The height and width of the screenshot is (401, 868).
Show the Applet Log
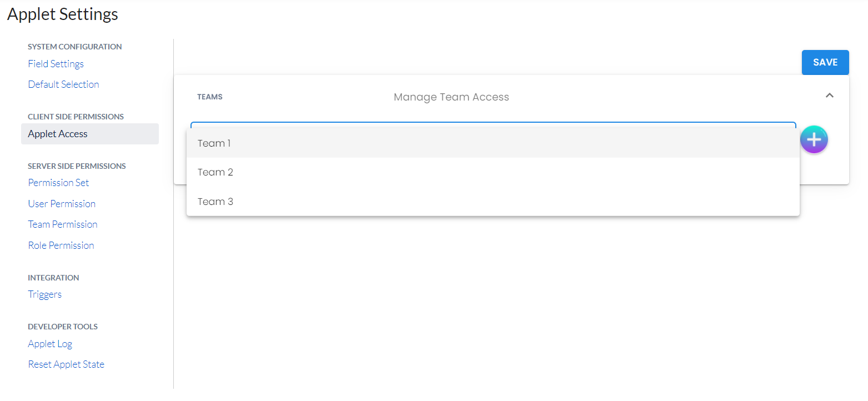pyautogui.click(x=50, y=344)
